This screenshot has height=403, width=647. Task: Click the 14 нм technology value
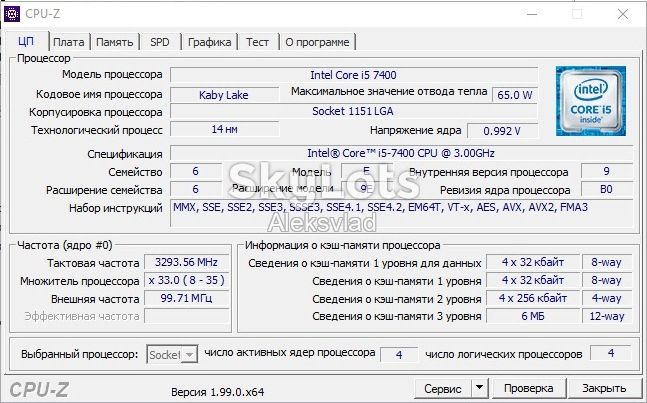(x=224, y=129)
